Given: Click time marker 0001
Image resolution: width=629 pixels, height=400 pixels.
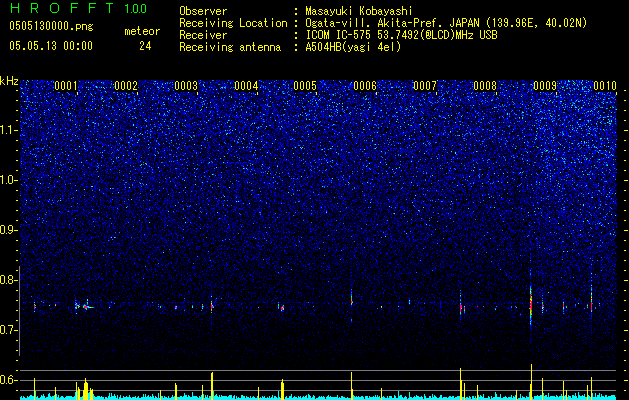Looking at the screenshot, I should click(x=66, y=86).
